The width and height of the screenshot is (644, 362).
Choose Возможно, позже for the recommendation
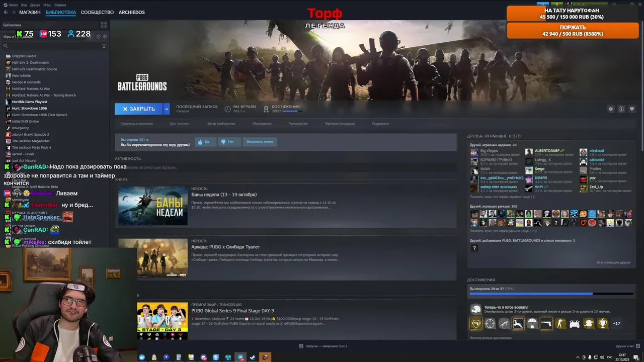point(260,142)
